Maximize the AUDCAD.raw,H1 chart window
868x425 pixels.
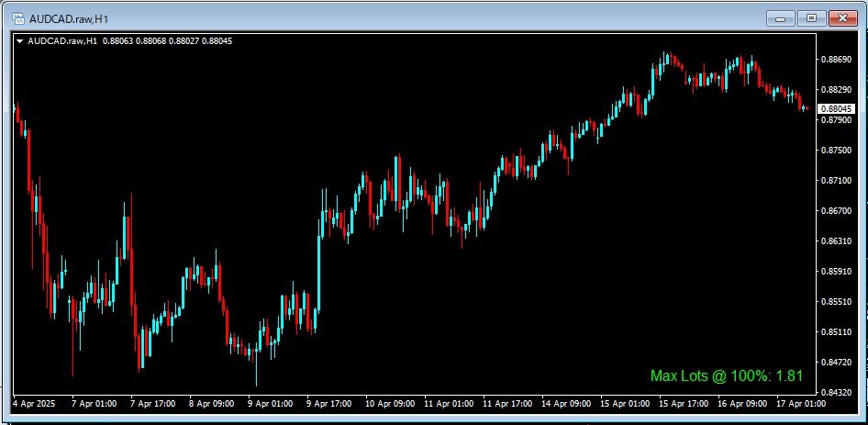(x=811, y=18)
